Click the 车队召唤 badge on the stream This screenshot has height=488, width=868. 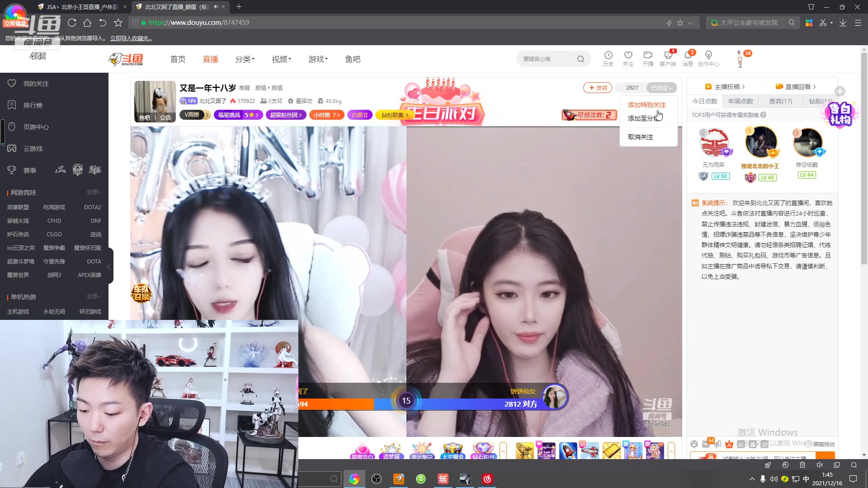[141, 293]
